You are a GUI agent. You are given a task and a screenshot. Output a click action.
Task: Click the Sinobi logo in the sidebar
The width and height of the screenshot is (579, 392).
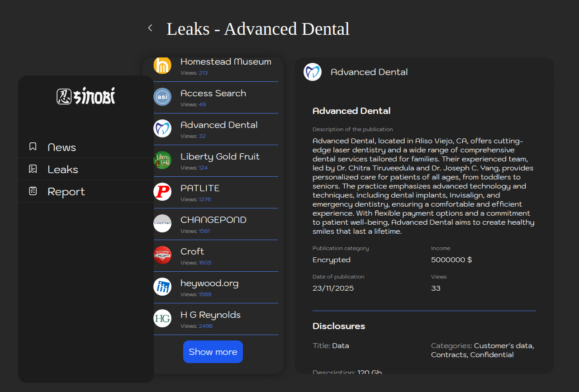pos(86,96)
